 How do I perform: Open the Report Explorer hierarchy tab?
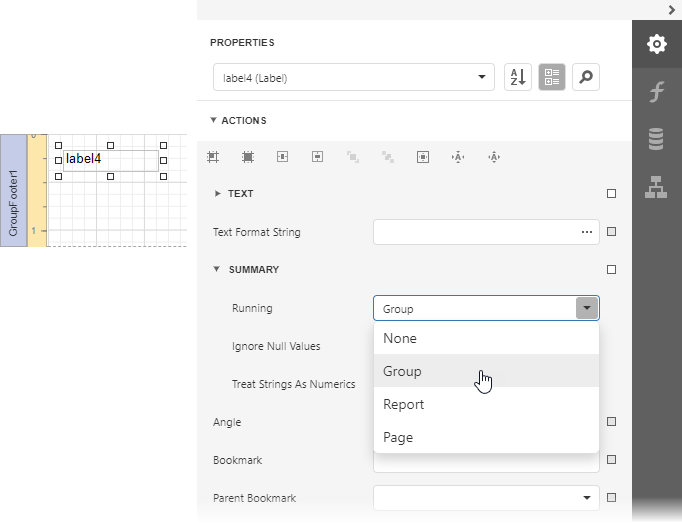[656, 187]
